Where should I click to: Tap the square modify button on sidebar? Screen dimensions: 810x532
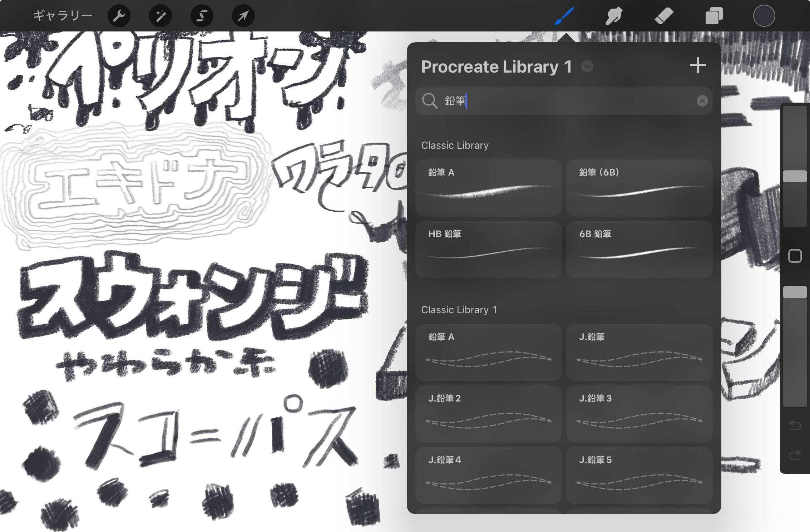click(795, 256)
